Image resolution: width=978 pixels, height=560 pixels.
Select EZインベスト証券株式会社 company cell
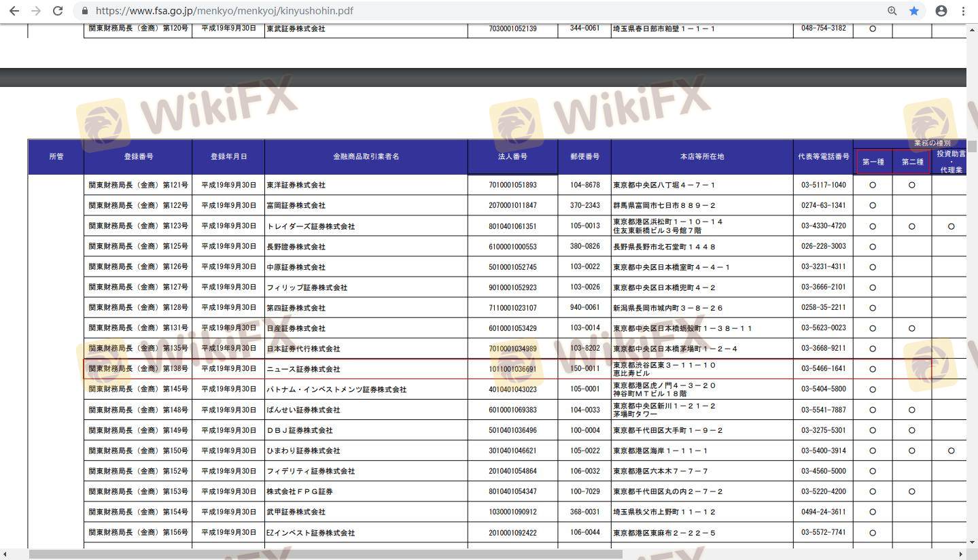311,533
